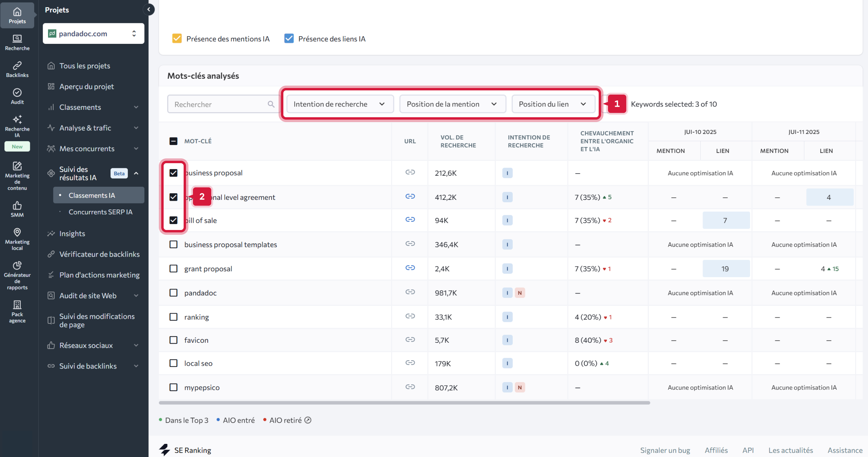The width and height of the screenshot is (868, 457).
Task: Open URL link icon for grant proposal
Action: pyautogui.click(x=410, y=268)
